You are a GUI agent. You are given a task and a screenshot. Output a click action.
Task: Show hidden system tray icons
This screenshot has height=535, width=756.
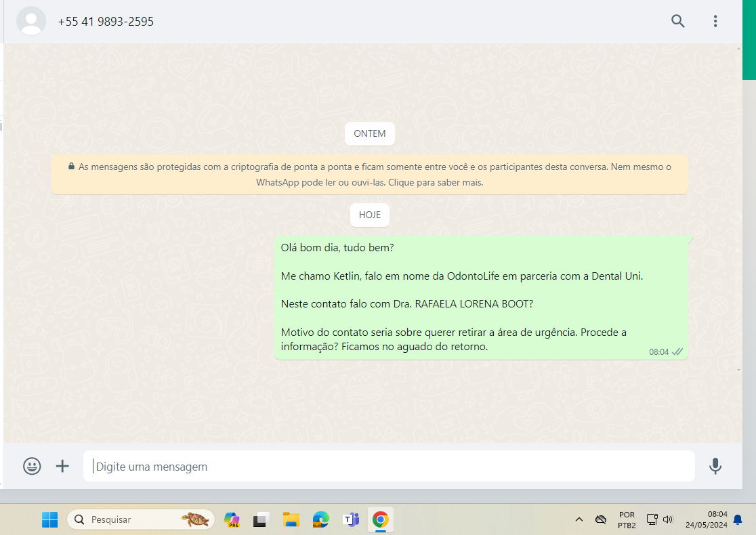[579, 519]
